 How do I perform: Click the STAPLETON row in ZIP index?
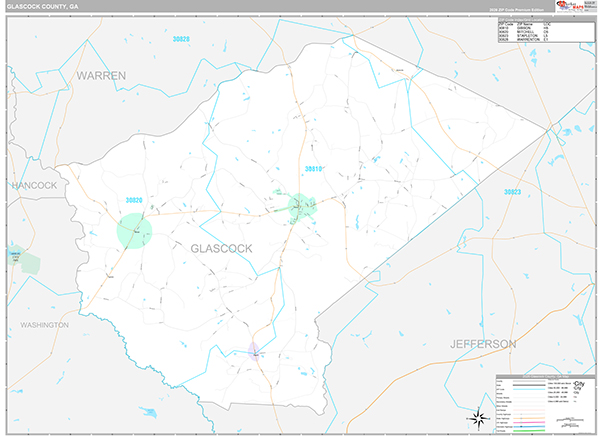pos(523,36)
